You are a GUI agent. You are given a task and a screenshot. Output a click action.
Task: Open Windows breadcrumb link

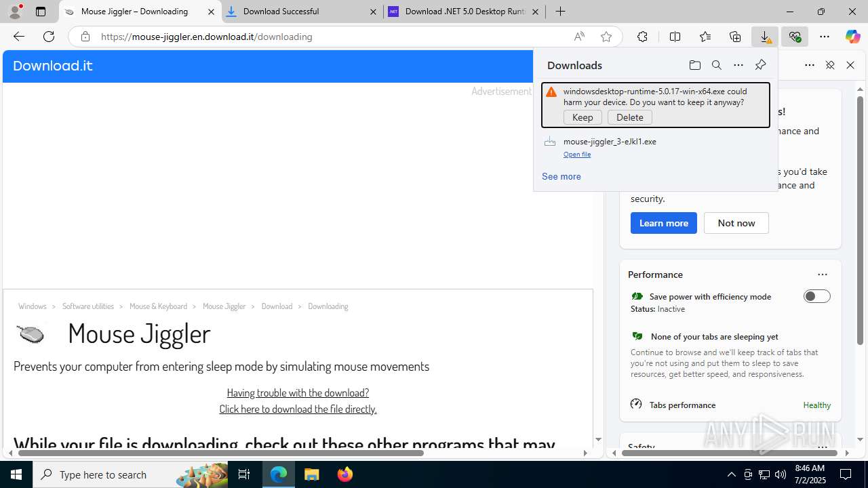pyautogui.click(x=33, y=306)
